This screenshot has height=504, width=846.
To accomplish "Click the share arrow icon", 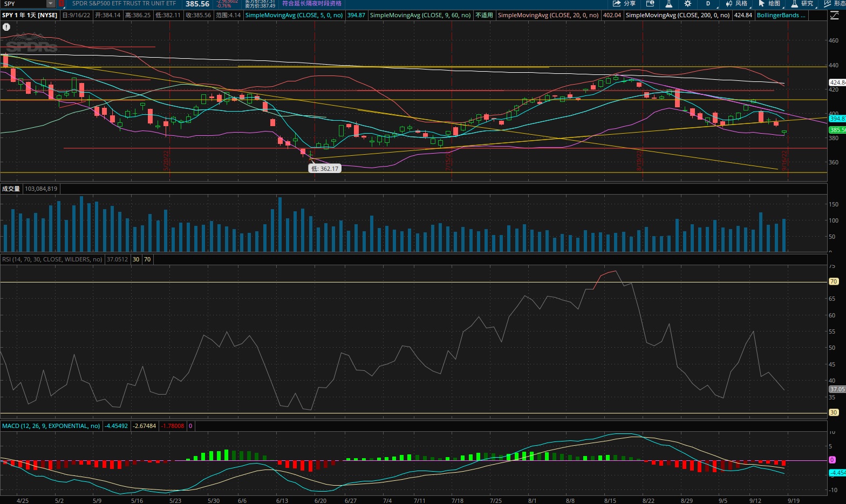I will click(x=617, y=4).
